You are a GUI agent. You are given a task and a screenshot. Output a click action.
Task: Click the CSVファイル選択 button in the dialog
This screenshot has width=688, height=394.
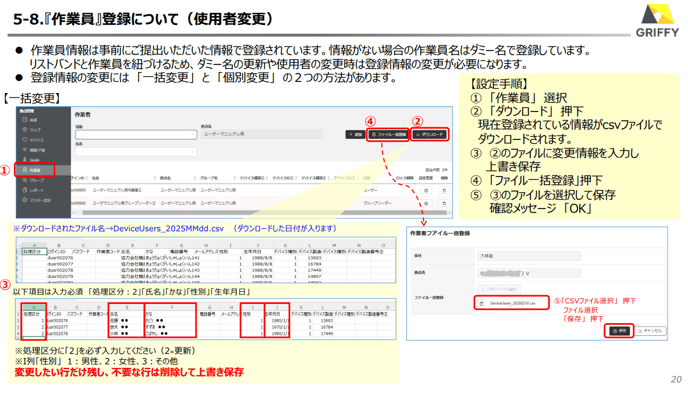coord(499,289)
